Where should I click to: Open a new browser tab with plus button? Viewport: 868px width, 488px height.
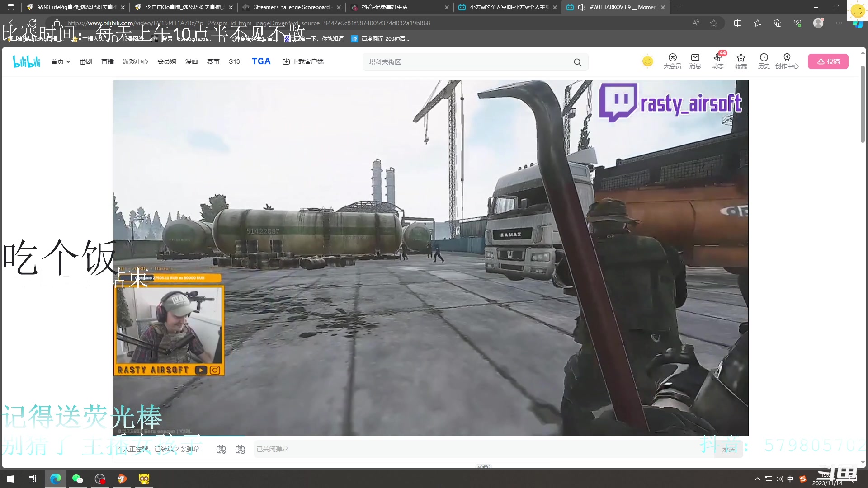tap(678, 7)
